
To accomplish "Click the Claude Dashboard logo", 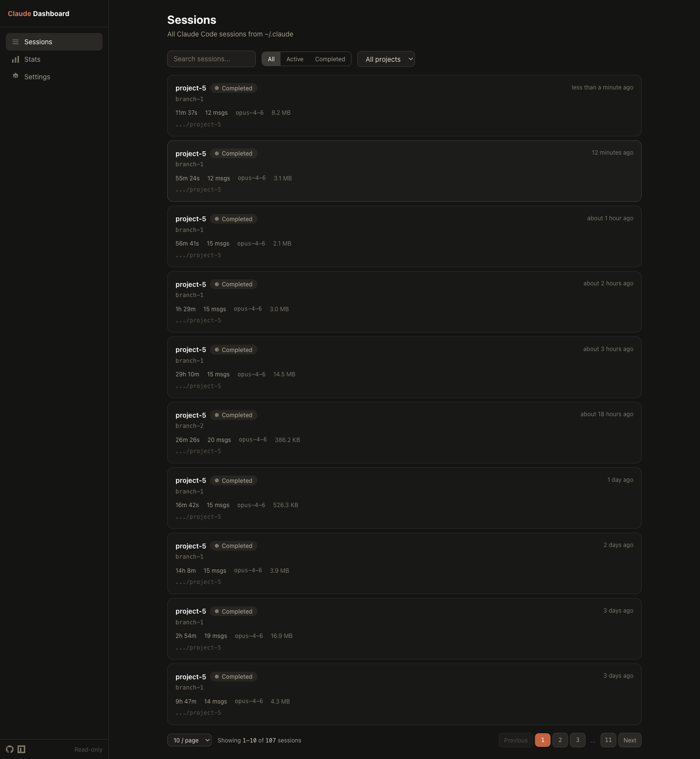I will click(38, 14).
